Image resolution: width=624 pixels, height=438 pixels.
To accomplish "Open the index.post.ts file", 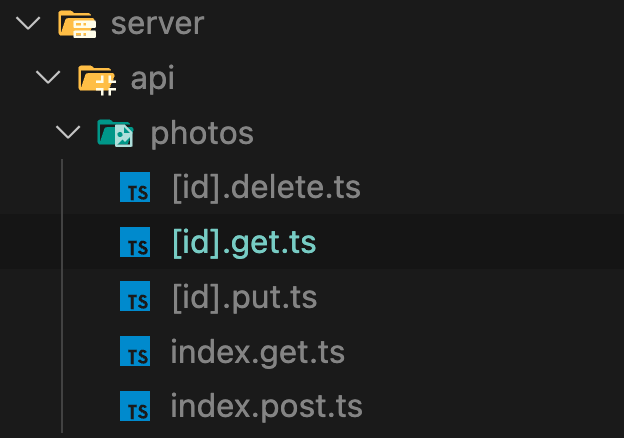I will coord(266,406).
